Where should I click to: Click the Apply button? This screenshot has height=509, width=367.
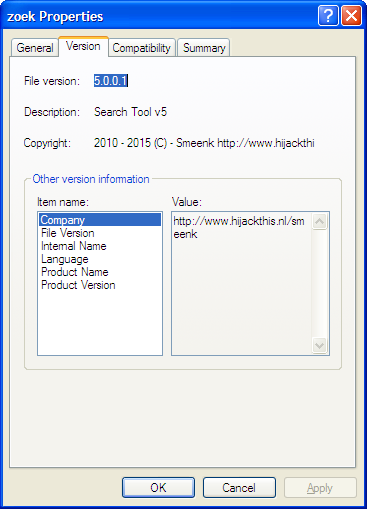tap(320, 488)
